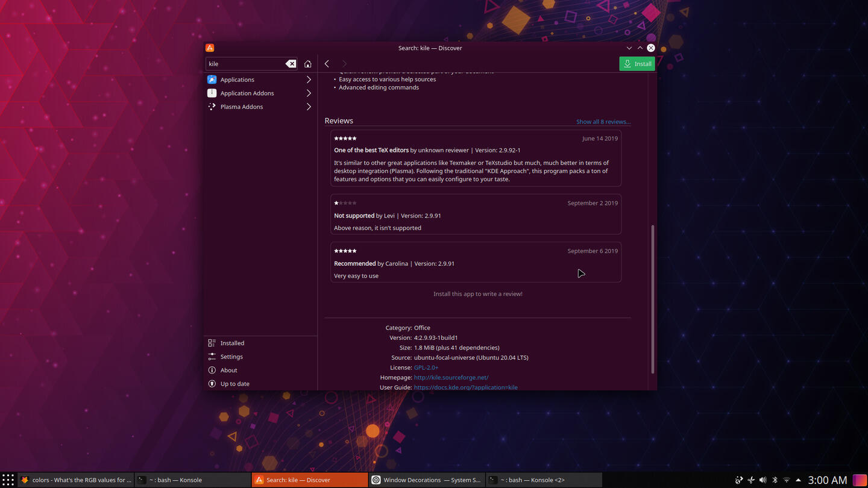Viewport: 868px width, 488px height.
Task: Clear the kile search field
Action: (x=291, y=64)
